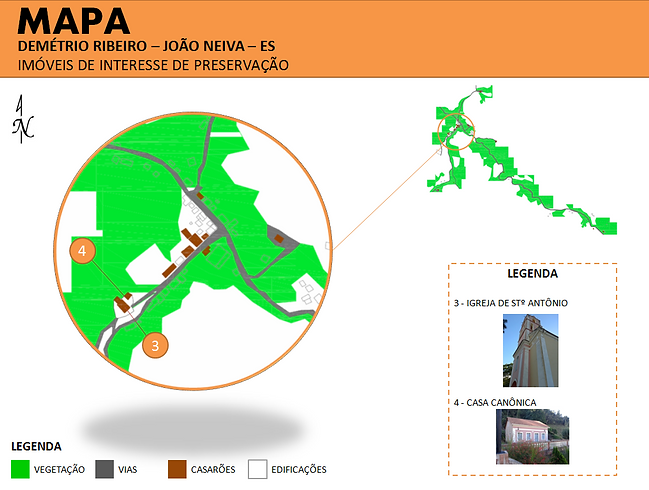Click 'LEGENDA' heading in dashed box
This screenshot has width=649, height=490.
[533, 274]
